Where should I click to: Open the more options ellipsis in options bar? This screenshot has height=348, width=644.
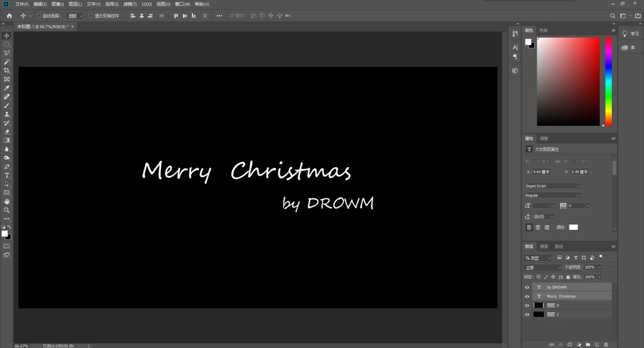(219, 16)
